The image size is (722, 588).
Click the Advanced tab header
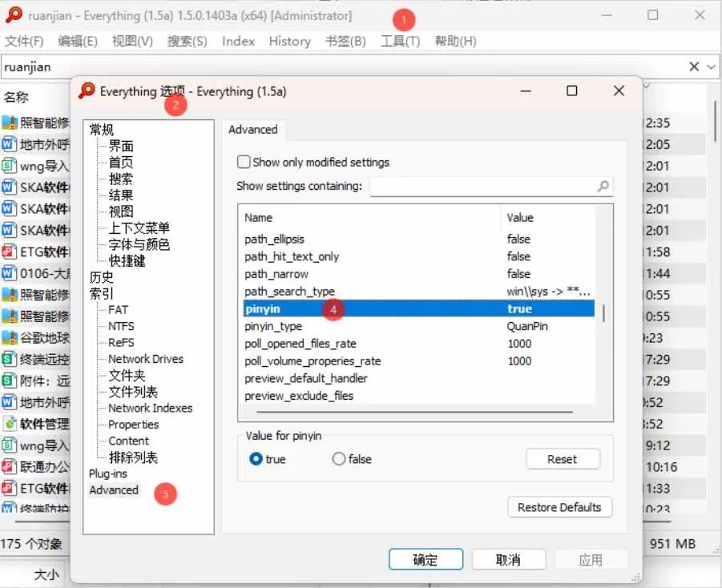tap(252, 130)
